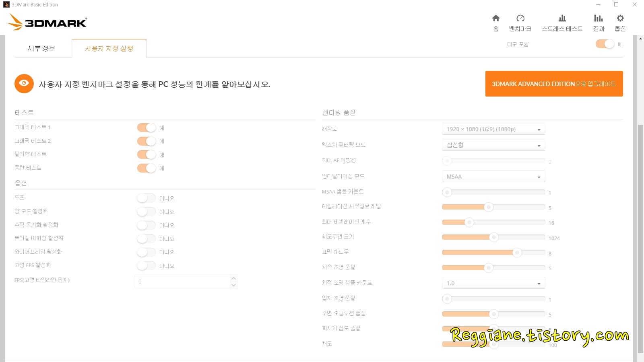Enable fixed FPS (고정 FPS 활성화)
The width and height of the screenshot is (644, 362).
coord(146,265)
